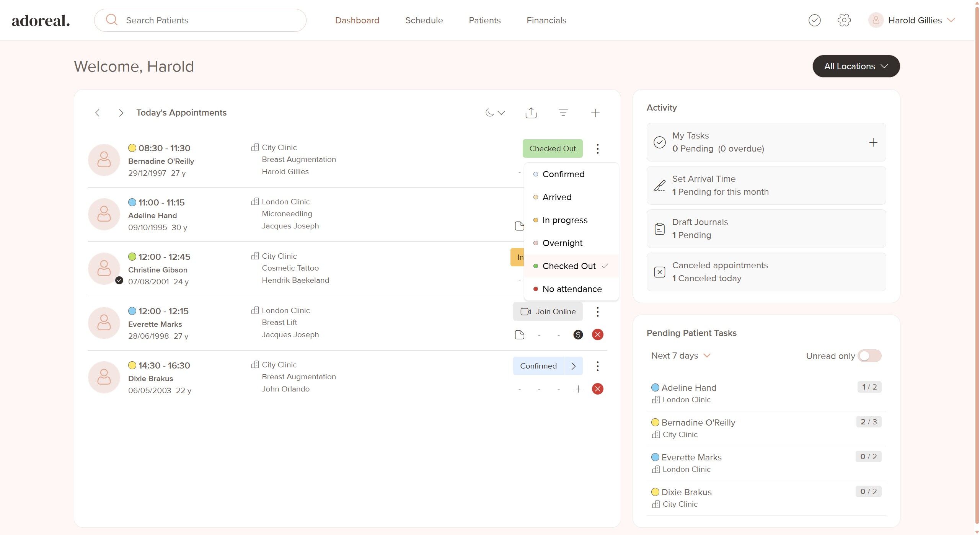980x535 pixels.
Task: Toggle the Unread only switch
Action: click(869, 356)
